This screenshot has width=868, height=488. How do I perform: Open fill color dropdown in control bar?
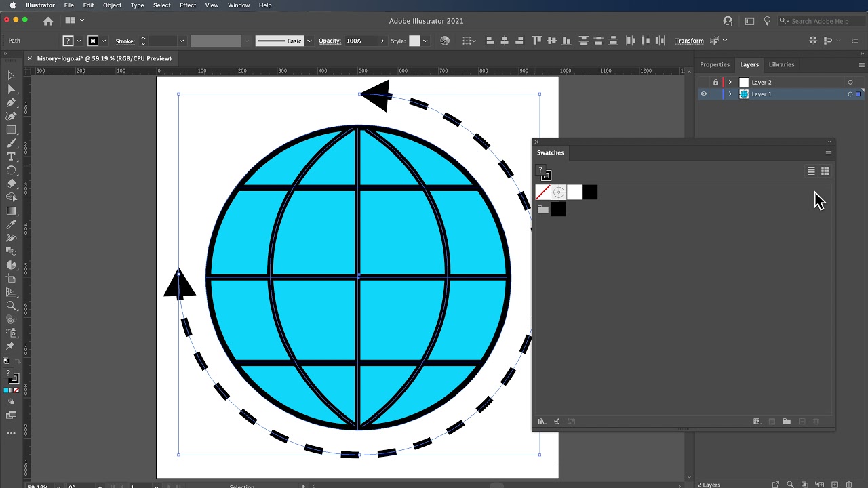(79, 41)
